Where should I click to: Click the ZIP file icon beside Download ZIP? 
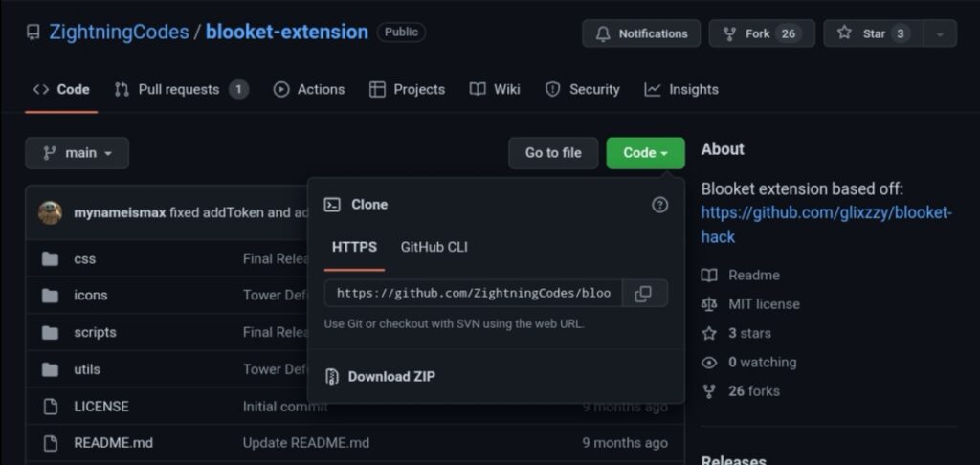point(332,377)
